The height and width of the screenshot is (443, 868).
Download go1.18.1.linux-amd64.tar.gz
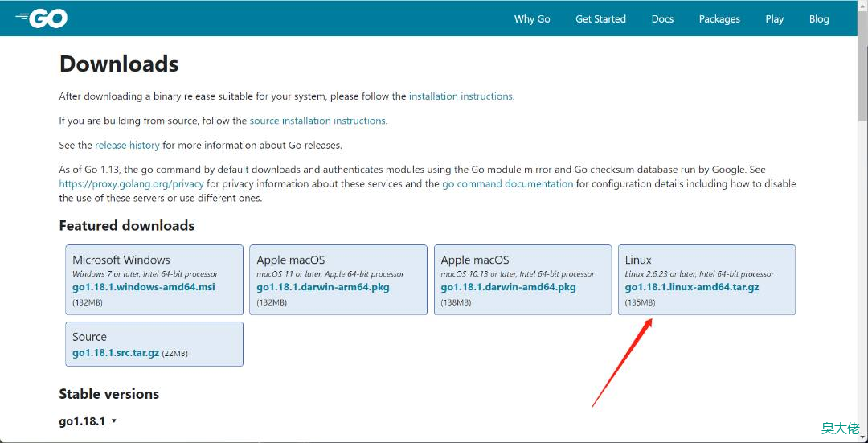[692, 287]
